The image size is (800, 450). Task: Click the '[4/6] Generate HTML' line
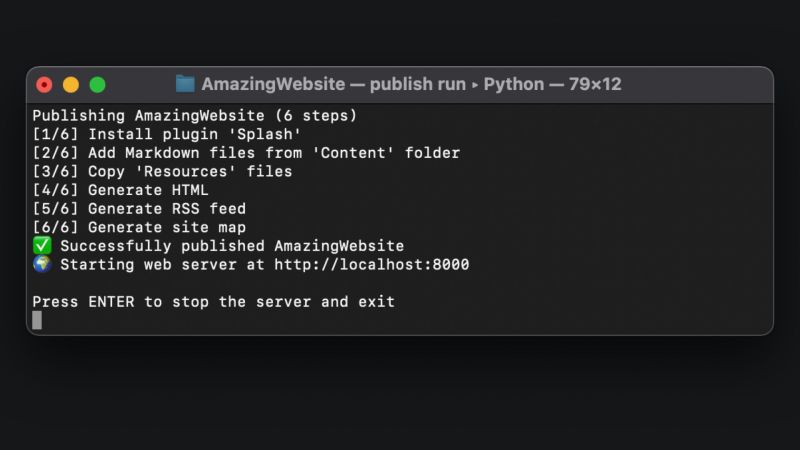click(x=120, y=190)
